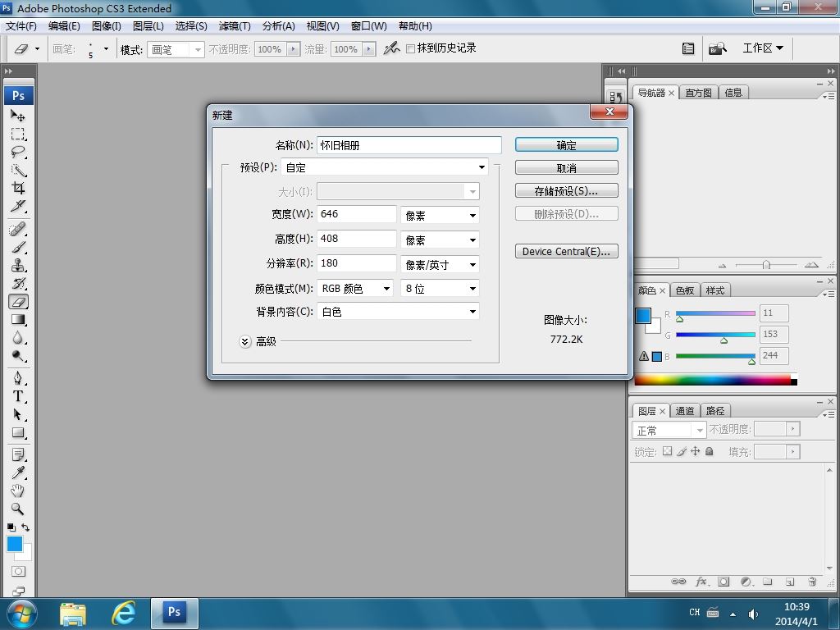Toggle the airbrush option in options bar

391,48
